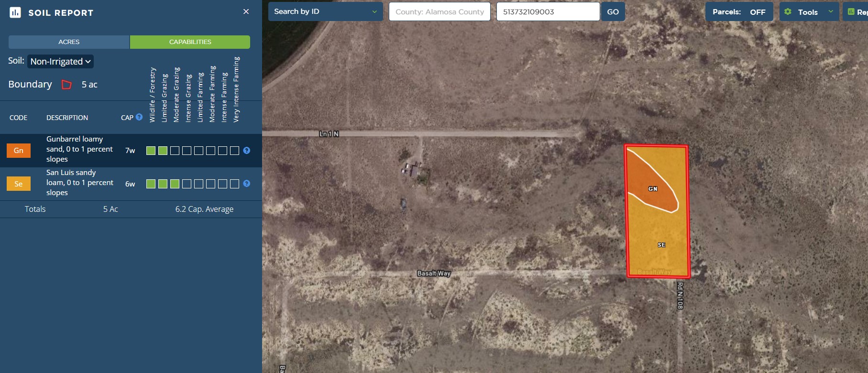Open help icon for Gunbarrel loamy sand row
Screen dimensions: 868x373
(x=247, y=151)
